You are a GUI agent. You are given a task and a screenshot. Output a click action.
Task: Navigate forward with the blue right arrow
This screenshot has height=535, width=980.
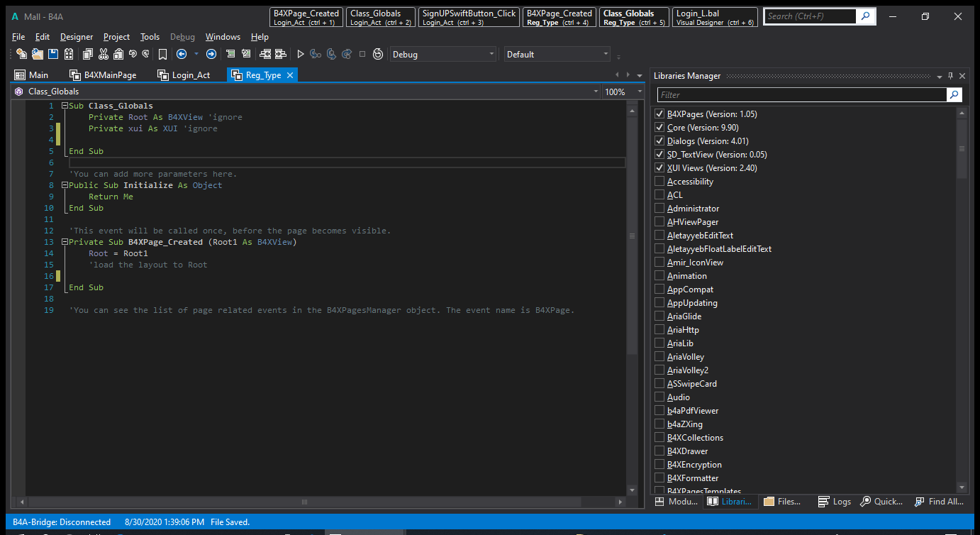(211, 54)
